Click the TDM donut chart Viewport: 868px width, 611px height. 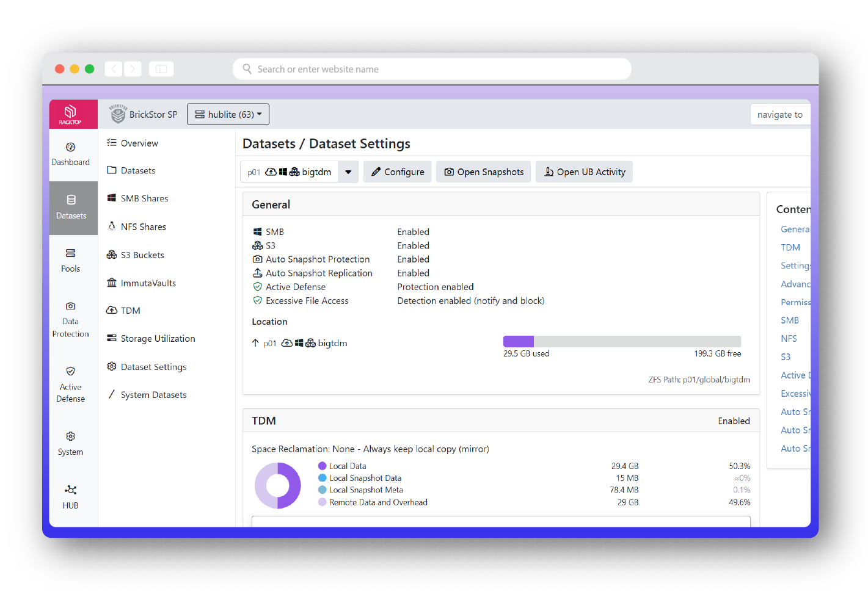pyautogui.click(x=277, y=485)
